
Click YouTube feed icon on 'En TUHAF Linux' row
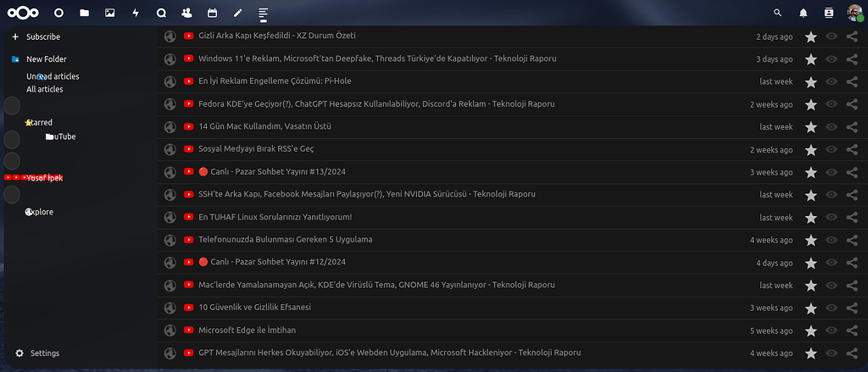(188, 217)
